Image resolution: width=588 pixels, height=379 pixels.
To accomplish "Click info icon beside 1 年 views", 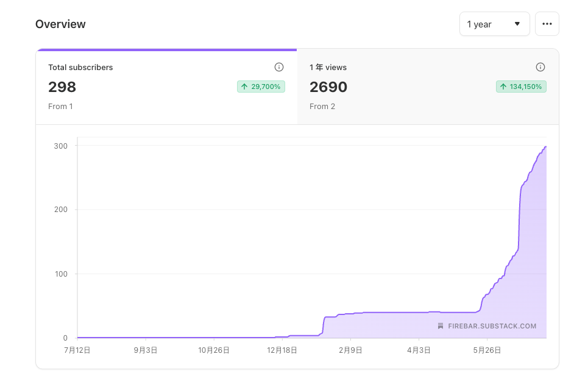I will [x=540, y=67].
